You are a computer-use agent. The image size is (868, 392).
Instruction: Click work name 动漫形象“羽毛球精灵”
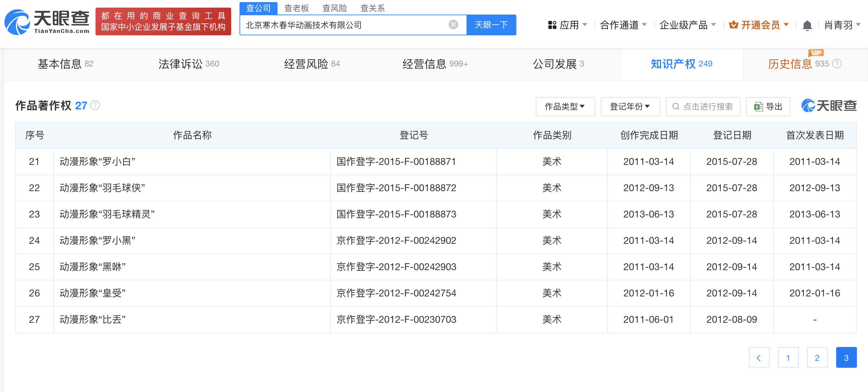tap(107, 214)
